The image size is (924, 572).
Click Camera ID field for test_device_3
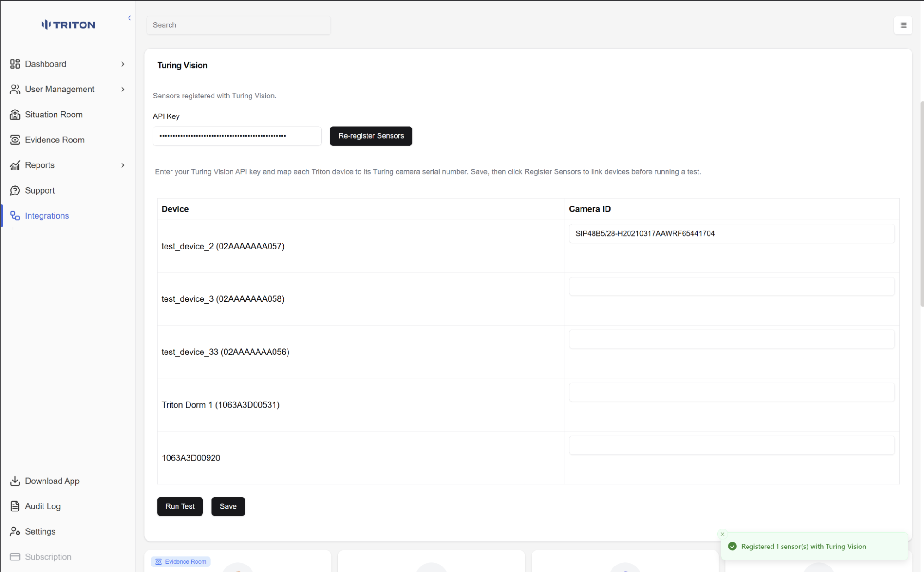[x=732, y=286]
